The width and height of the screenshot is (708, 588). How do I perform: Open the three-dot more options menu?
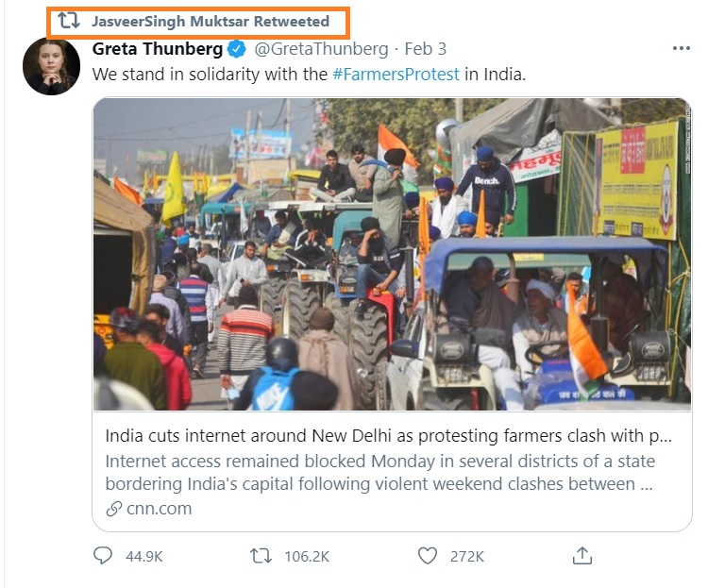click(681, 49)
